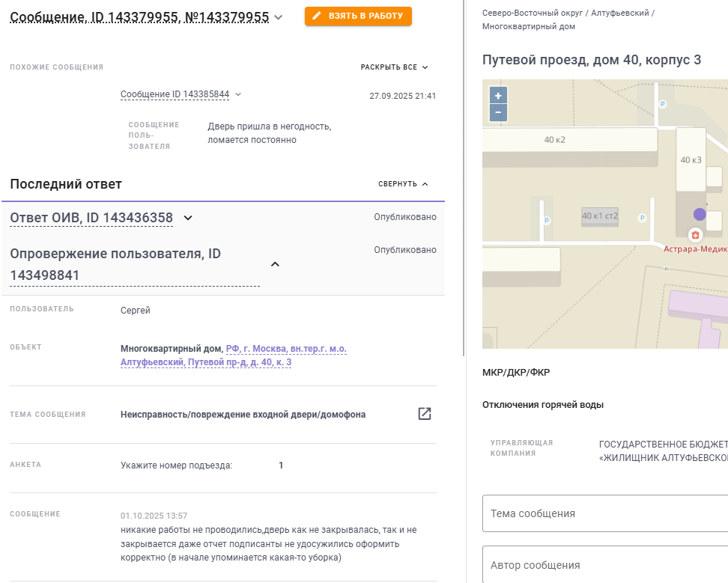Viewport: 728px width, 583px height.
Task: Collapse the user refutation ID 143498841 section
Action: [x=275, y=264]
